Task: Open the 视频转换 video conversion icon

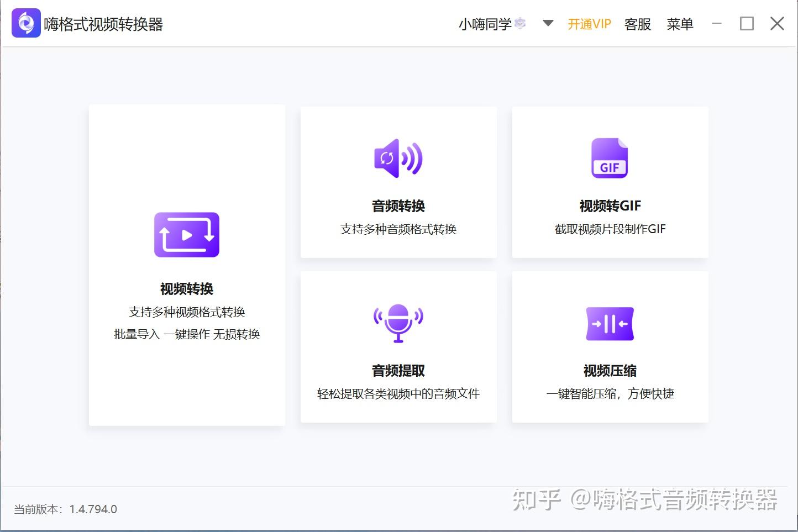Action: click(x=187, y=235)
